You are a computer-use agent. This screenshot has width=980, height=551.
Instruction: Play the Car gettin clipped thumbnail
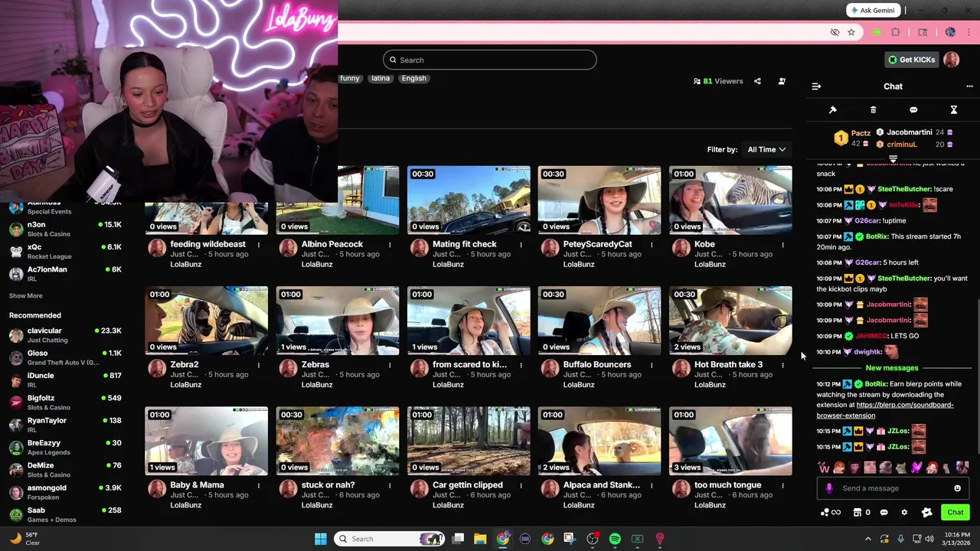point(469,441)
